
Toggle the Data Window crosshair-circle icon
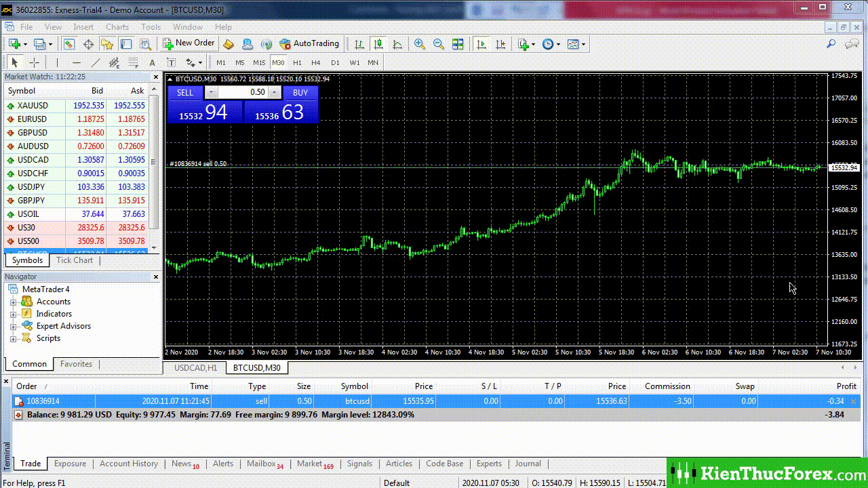pos(88,44)
